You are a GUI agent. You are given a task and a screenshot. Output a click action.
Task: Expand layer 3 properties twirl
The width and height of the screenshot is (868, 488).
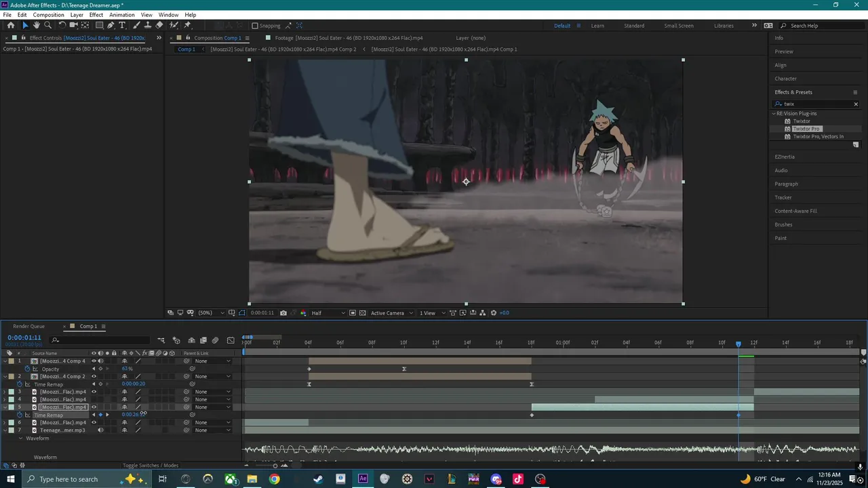coord(5,392)
